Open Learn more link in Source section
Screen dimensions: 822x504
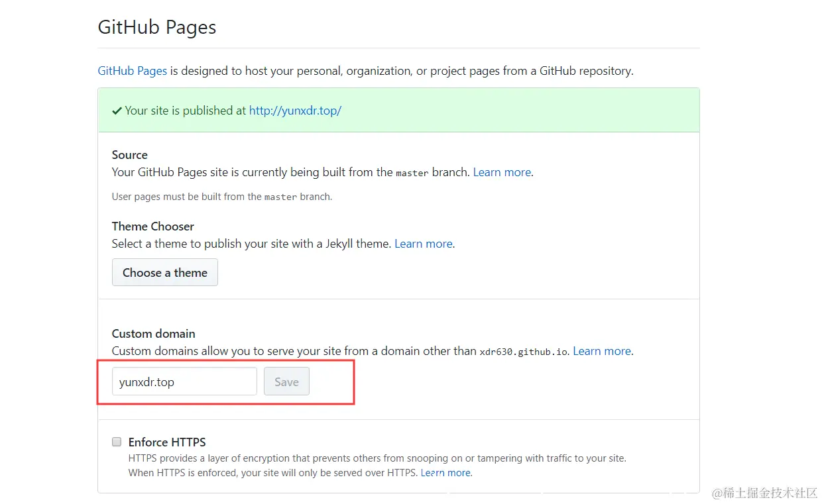coord(502,172)
